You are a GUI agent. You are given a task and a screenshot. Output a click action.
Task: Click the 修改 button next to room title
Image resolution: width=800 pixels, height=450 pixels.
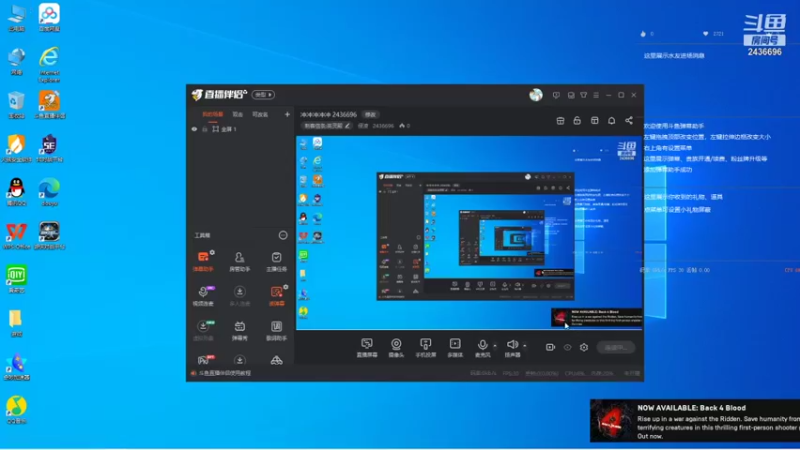tap(370, 115)
